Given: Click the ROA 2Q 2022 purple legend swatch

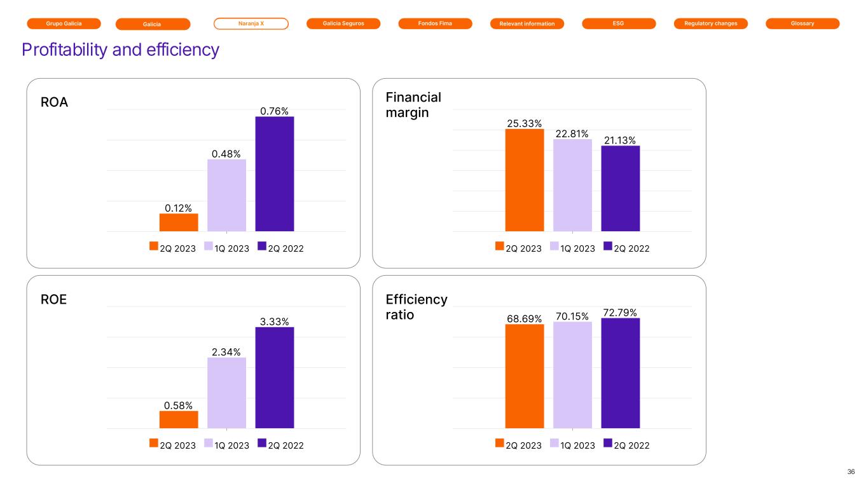Looking at the screenshot, I should pos(262,247).
